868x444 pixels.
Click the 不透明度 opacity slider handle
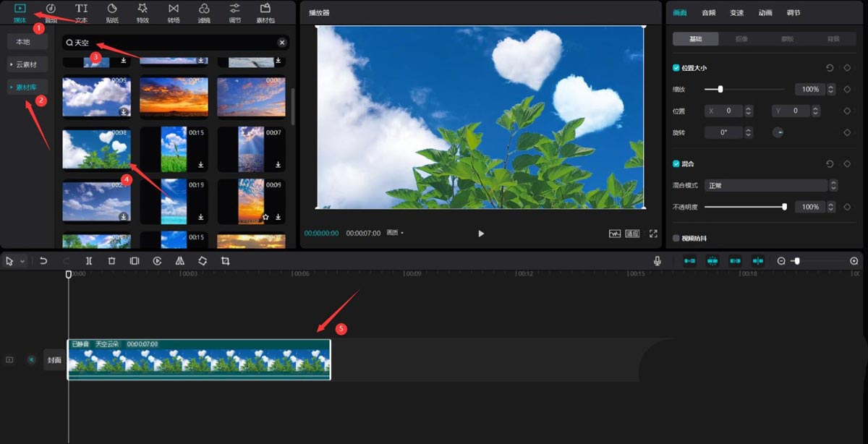coord(784,208)
